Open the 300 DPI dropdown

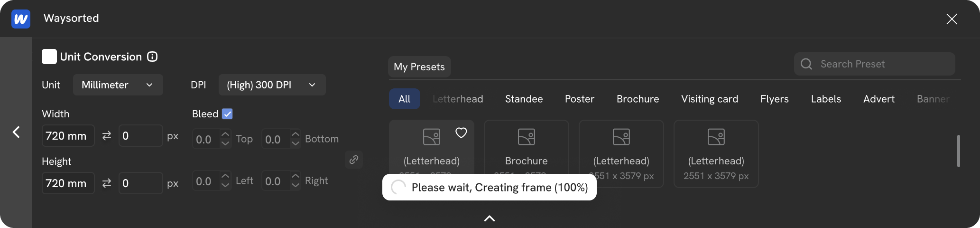click(272, 85)
